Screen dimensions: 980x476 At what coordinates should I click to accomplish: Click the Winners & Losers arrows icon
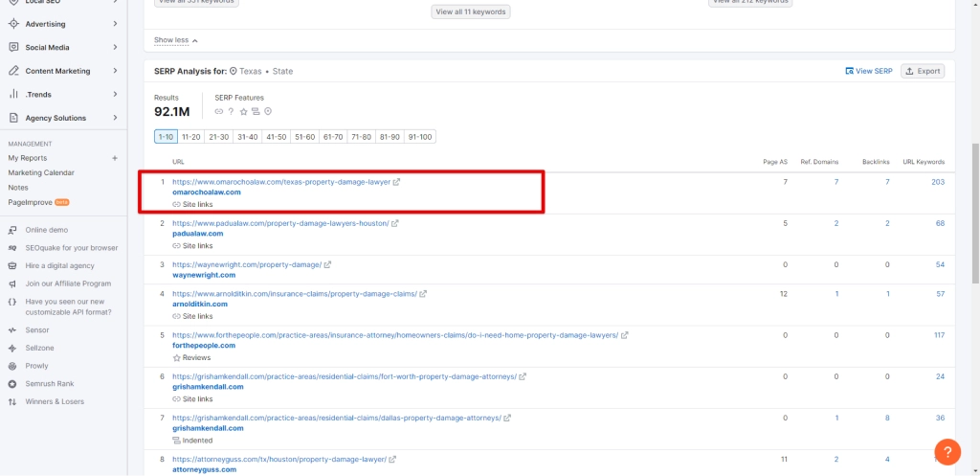pyautogui.click(x=12, y=401)
